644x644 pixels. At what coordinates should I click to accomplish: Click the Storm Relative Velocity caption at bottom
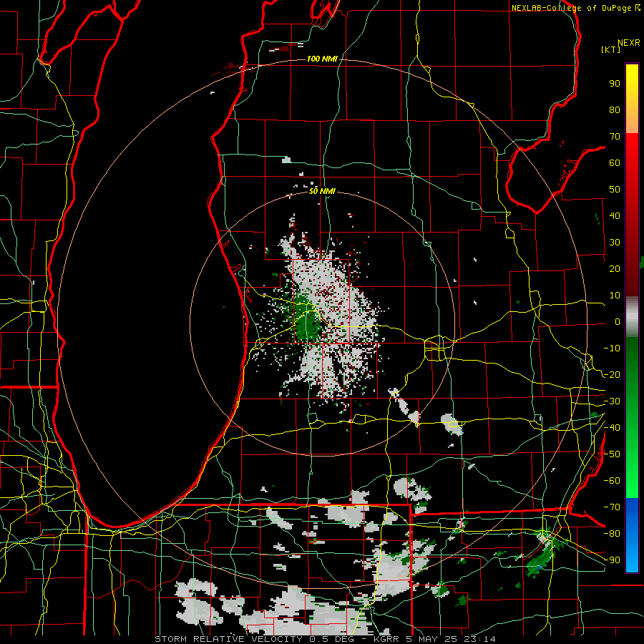[325, 639]
